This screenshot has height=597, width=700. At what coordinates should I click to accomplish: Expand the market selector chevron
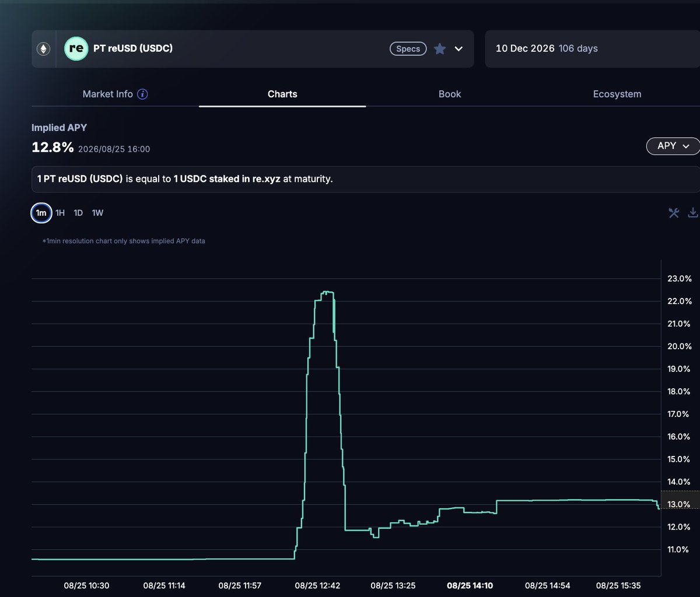pyautogui.click(x=459, y=49)
